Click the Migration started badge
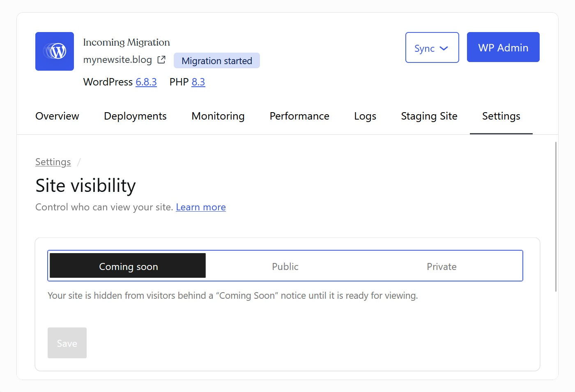The width and height of the screenshot is (575, 392). (x=216, y=60)
